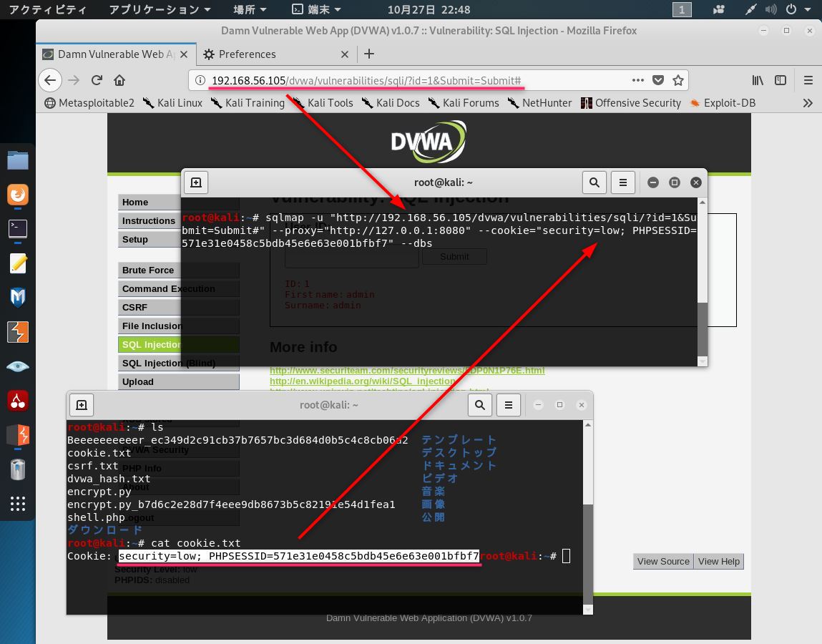Open Exploit-DB bookmark

723,103
